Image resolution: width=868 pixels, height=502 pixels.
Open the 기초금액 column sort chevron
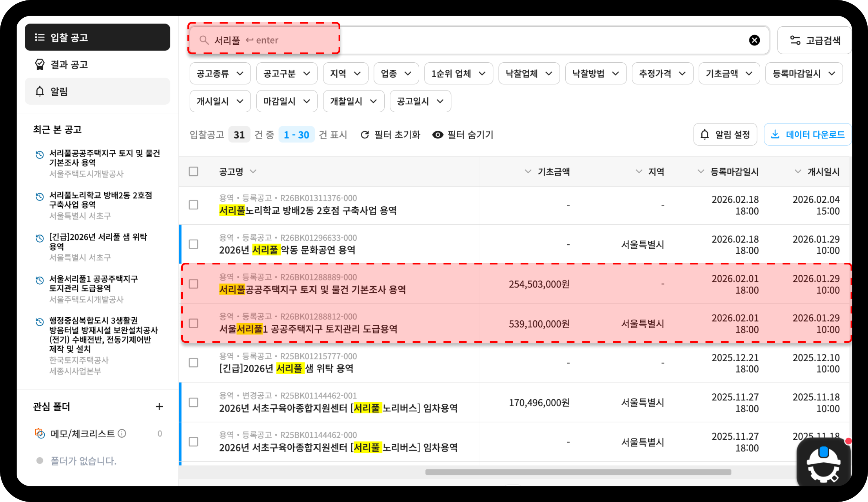point(528,171)
